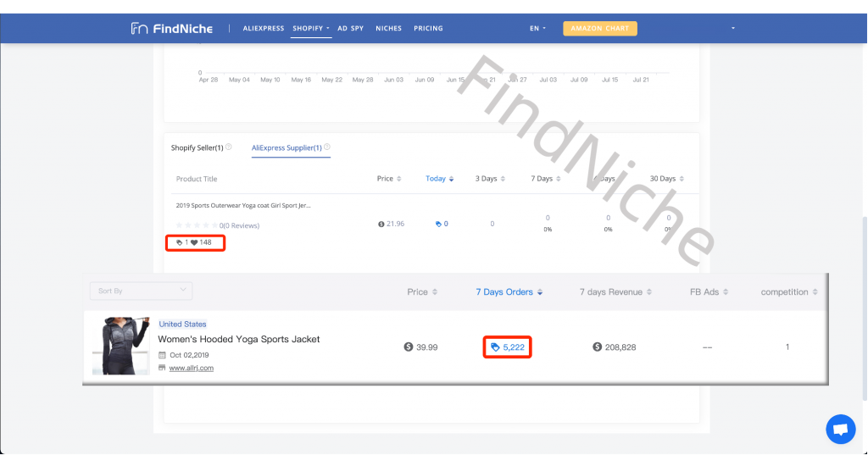Click the May 16 chart axis label

click(x=301, y=80)
